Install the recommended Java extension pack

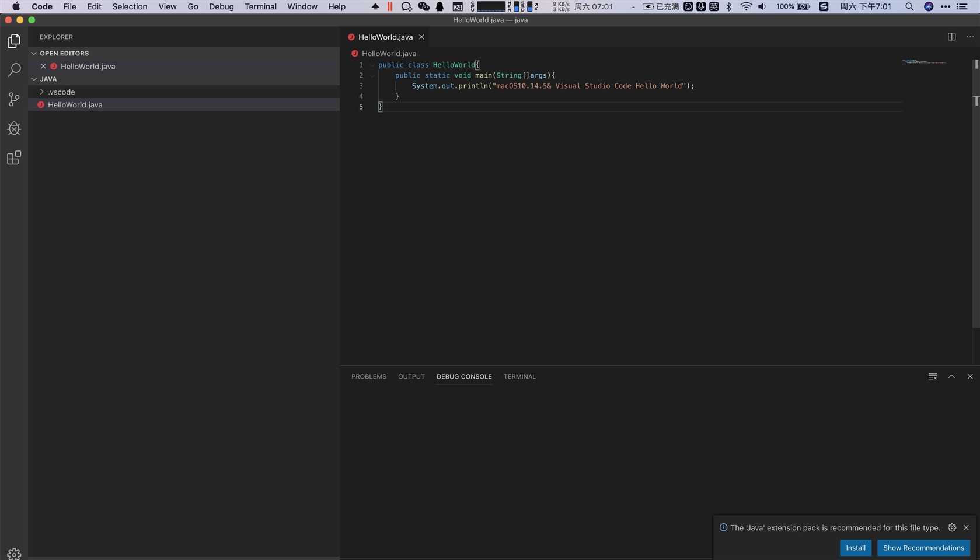tap(856, 548)
